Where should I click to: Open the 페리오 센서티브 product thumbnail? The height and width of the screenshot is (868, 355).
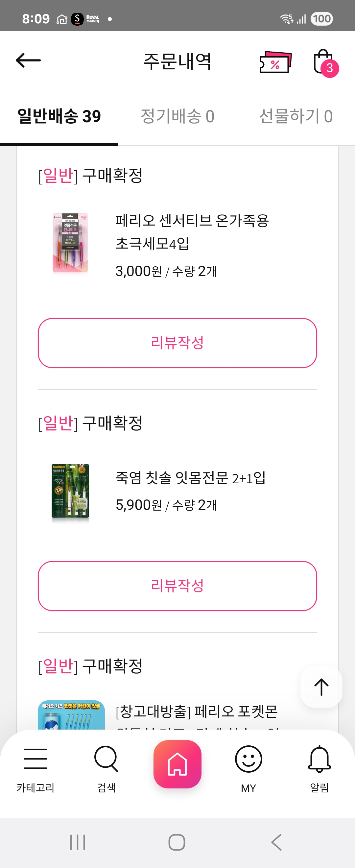(x=71, y=243)
